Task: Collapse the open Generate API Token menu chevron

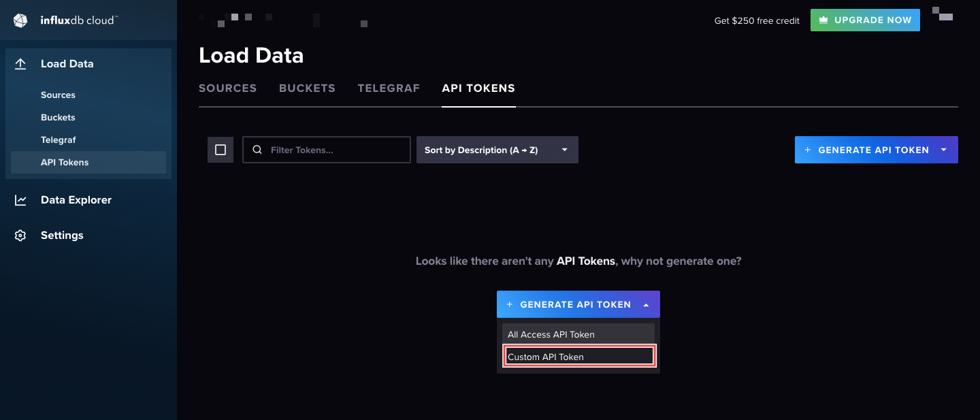Action: (645, 304)
